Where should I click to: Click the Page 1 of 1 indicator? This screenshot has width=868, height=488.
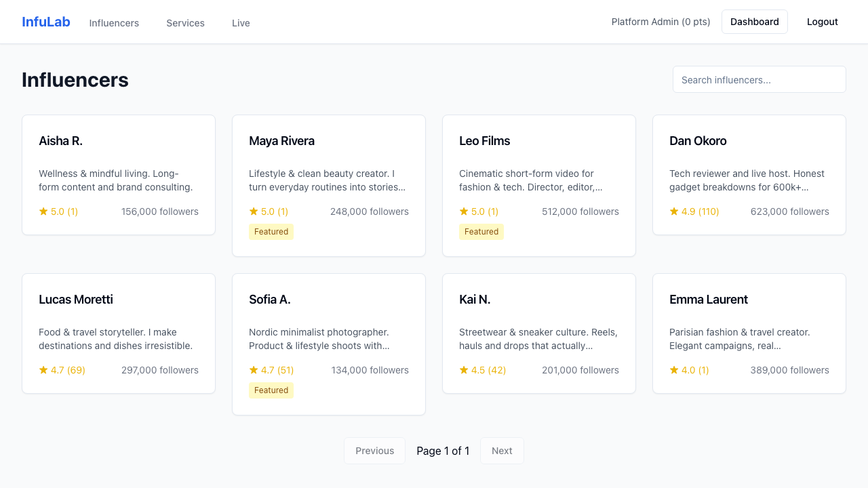tap(443, 451)
